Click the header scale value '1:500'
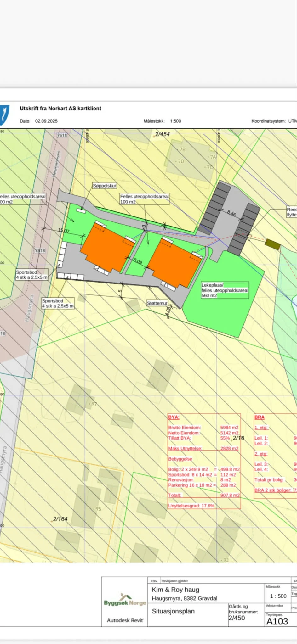297x644 pixels. pos(175,121)
